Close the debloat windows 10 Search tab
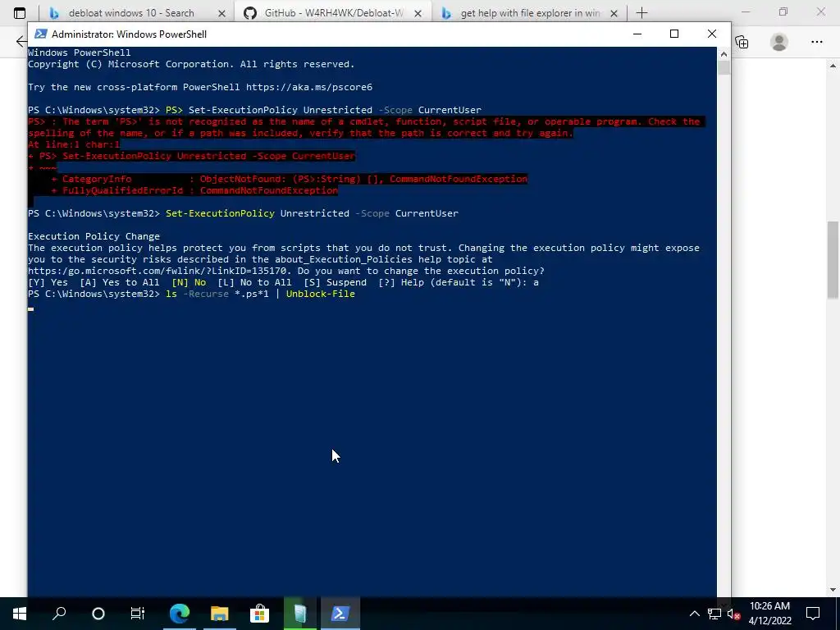This screenshot has height=630, width=840. (x=221, y=13)
